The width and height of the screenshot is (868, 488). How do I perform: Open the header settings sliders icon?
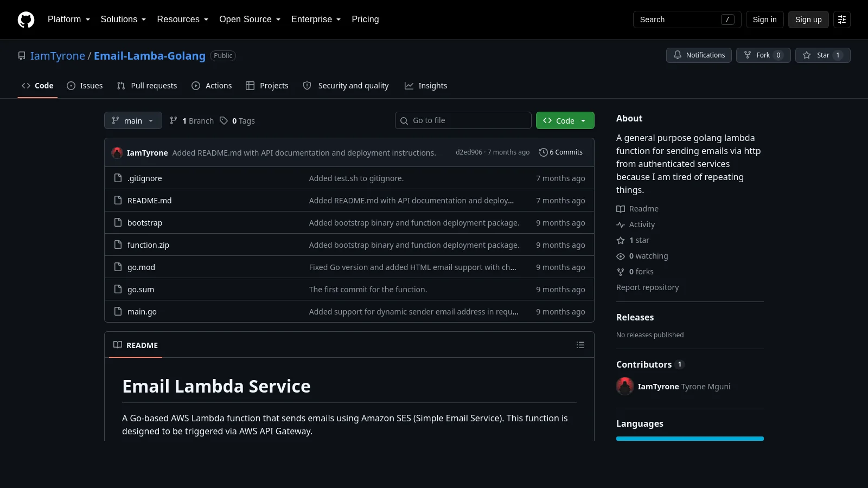(842, 20)
